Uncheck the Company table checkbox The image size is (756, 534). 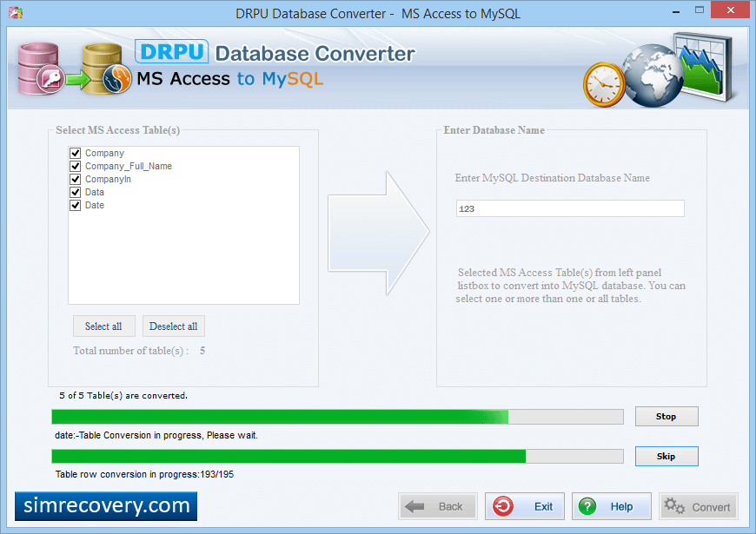tap(76, 154)
